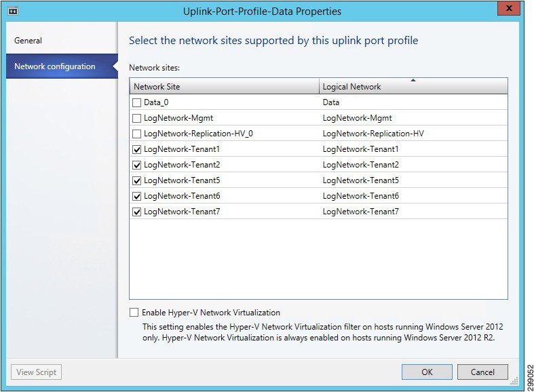Uncheck the LogNetwork-Tenant1 checkbox
The height and width of the screenshot is (392, 534).
click(x=136, y=149)
